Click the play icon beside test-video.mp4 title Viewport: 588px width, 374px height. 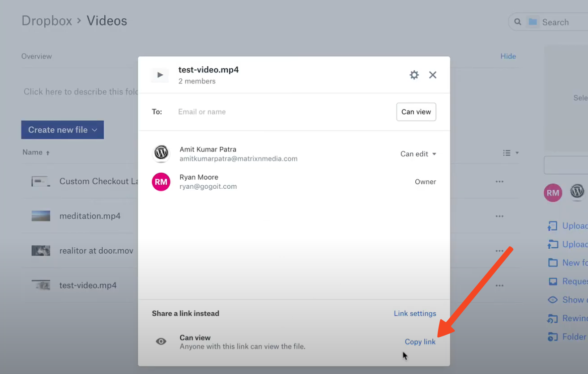coord(160,75)
